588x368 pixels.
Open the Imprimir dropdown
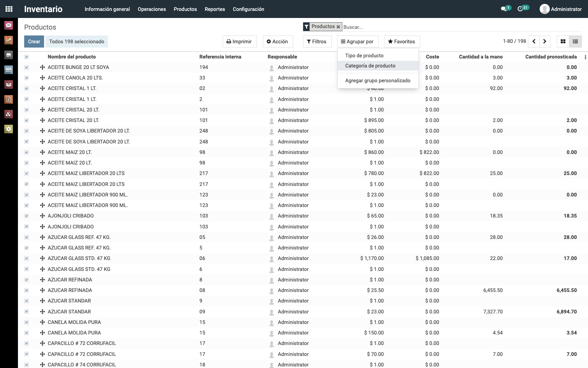pyautogui.click(x=239, y=41)
